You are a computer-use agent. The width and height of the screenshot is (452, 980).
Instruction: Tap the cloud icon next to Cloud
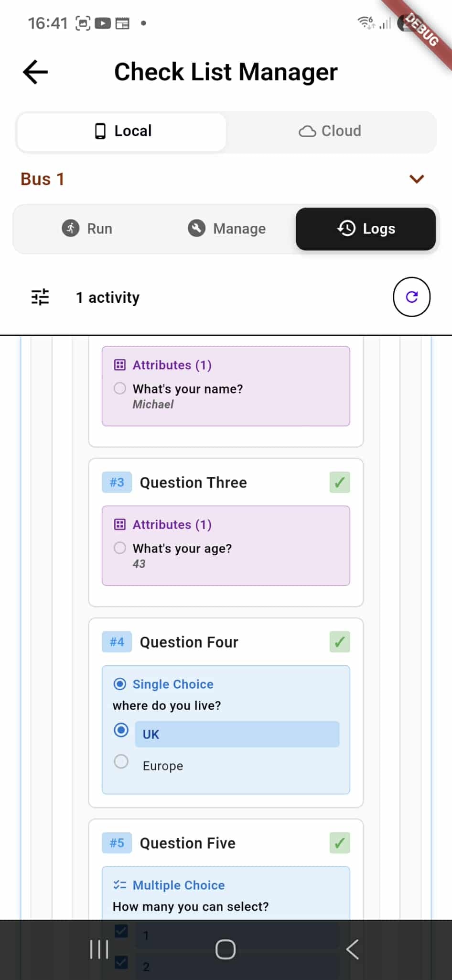pyautogui.click(x=308, y=131)
